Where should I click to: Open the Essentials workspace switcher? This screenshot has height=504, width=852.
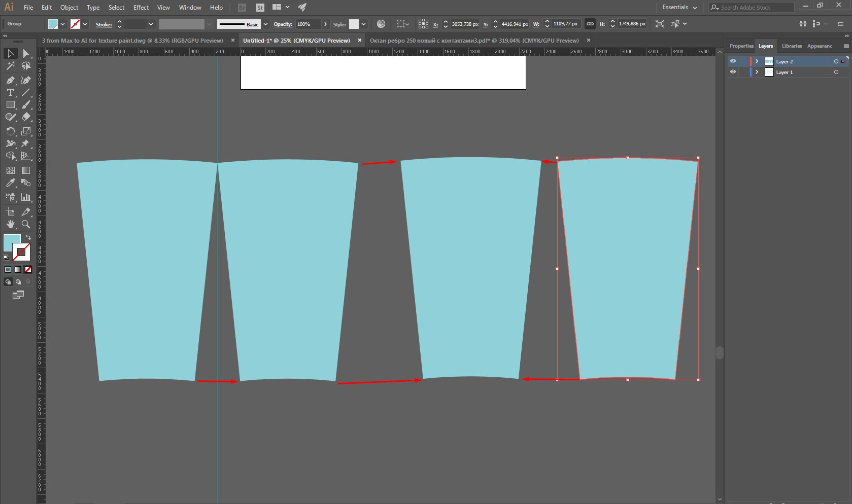tap(679, 7)
